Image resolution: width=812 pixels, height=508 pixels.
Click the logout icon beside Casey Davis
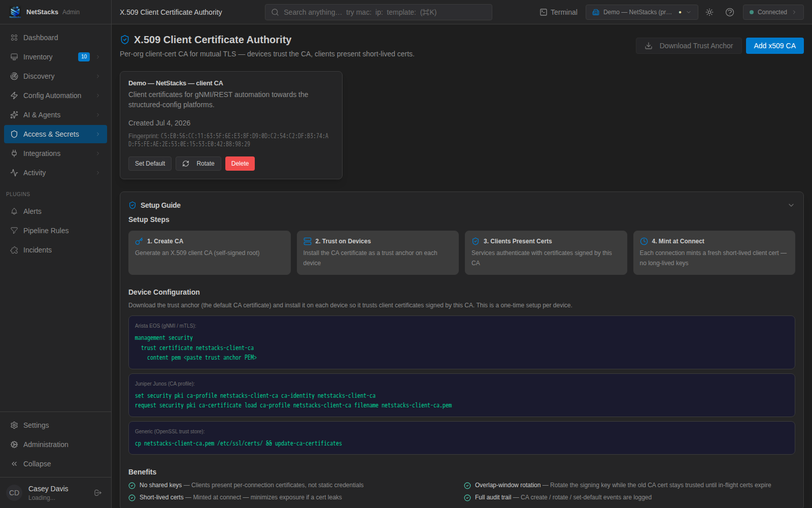(x=98, y=493)
